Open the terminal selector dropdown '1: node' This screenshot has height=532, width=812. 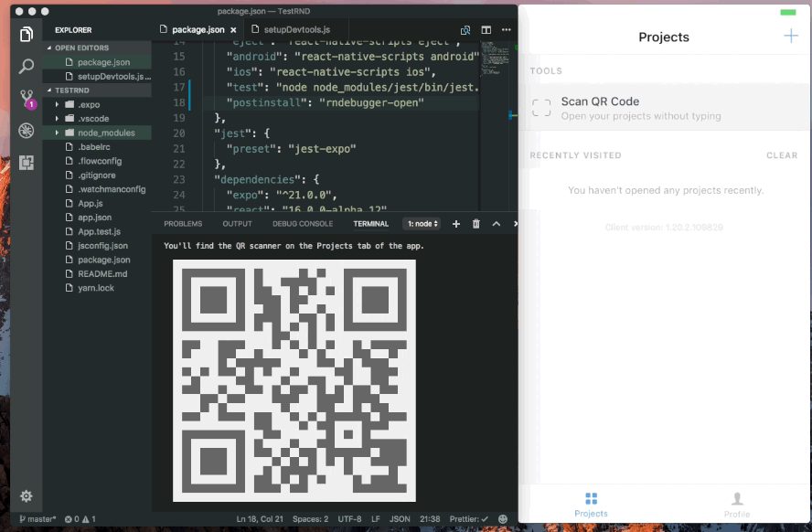[x=422, y=224]
